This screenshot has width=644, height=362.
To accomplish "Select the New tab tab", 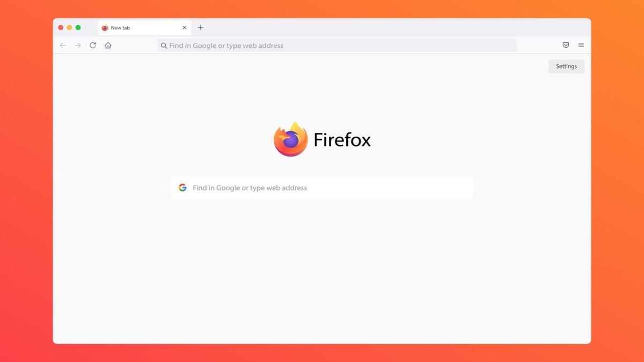I will pyautogui.click(x=144, y=28).
